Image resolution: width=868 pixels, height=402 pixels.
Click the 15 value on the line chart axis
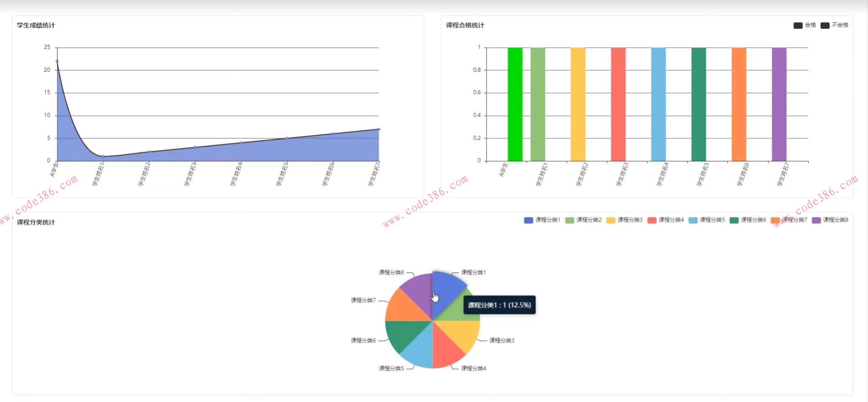click(47, 93)
